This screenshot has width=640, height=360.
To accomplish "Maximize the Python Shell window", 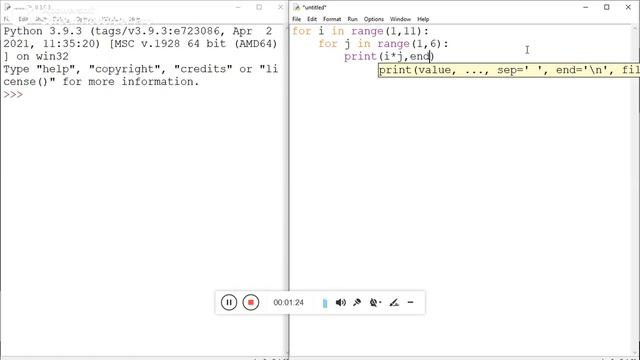I will click(259, 7).
